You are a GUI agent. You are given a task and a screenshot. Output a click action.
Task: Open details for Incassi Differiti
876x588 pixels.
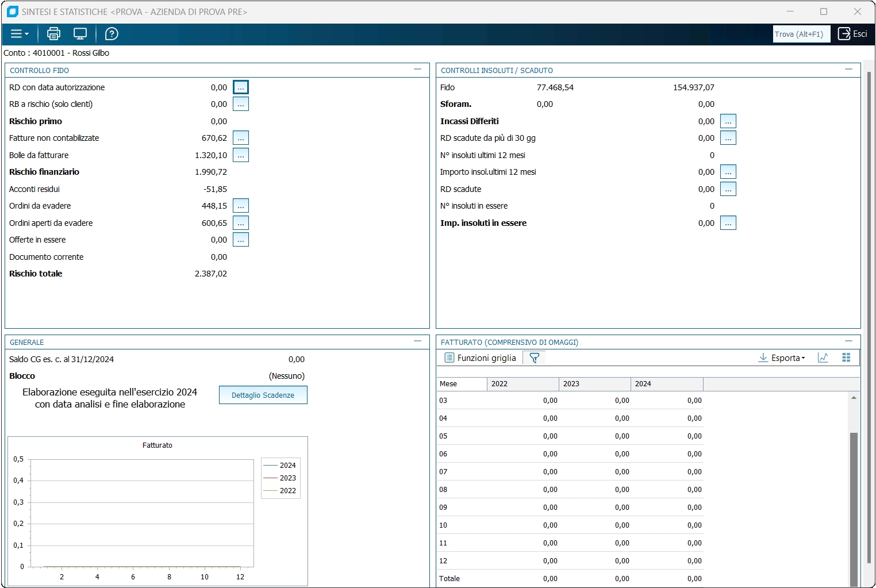pos(728,121)
